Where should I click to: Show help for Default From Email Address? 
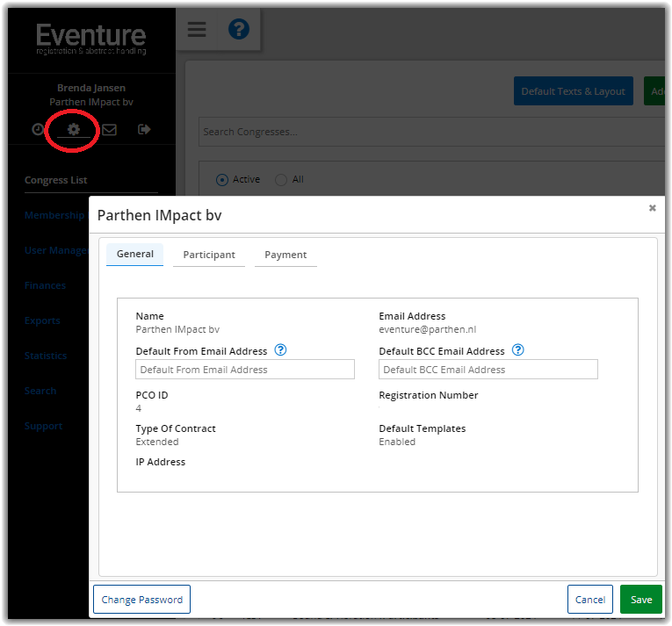(x=280, y=350)
